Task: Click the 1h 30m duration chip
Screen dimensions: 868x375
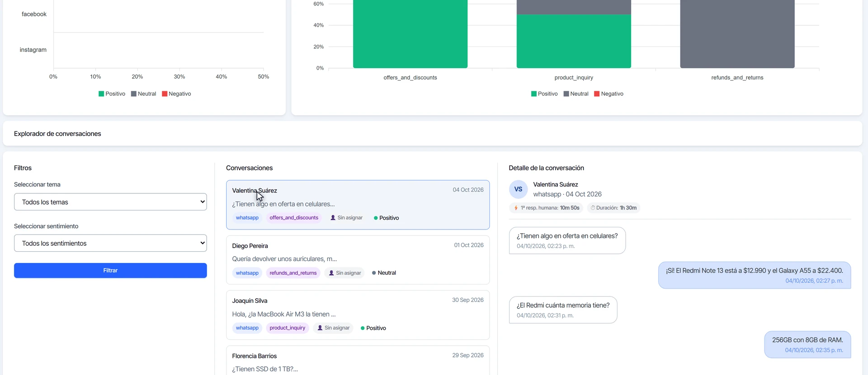Action: 614,208
